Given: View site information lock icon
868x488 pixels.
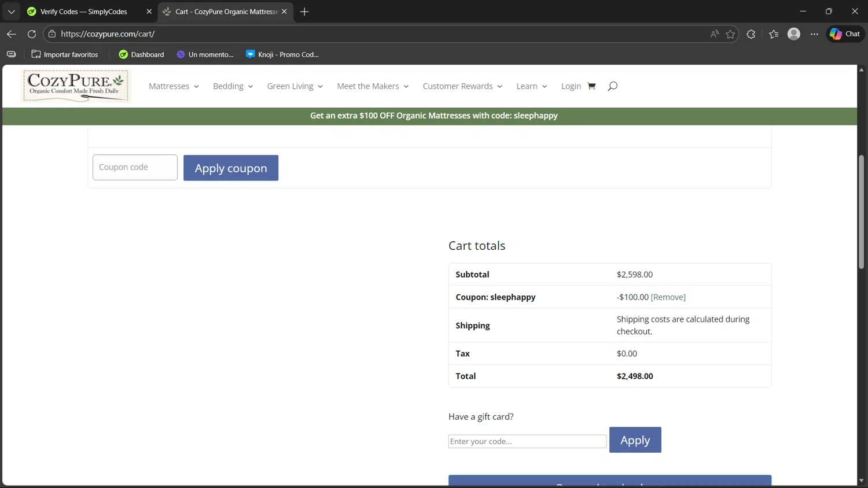Looking at the screenshot, I should point(52,34).
